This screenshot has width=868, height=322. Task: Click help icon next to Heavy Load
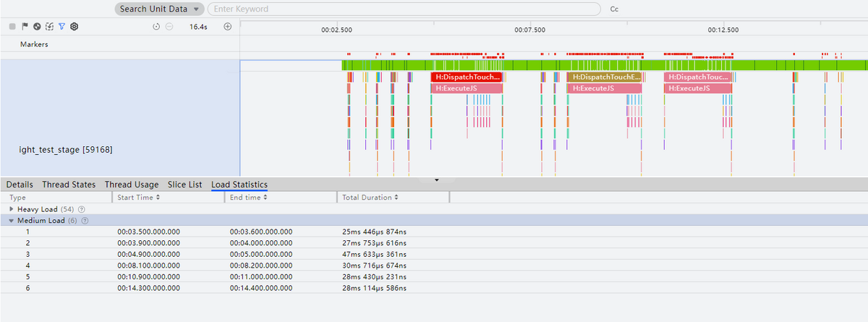81,209
